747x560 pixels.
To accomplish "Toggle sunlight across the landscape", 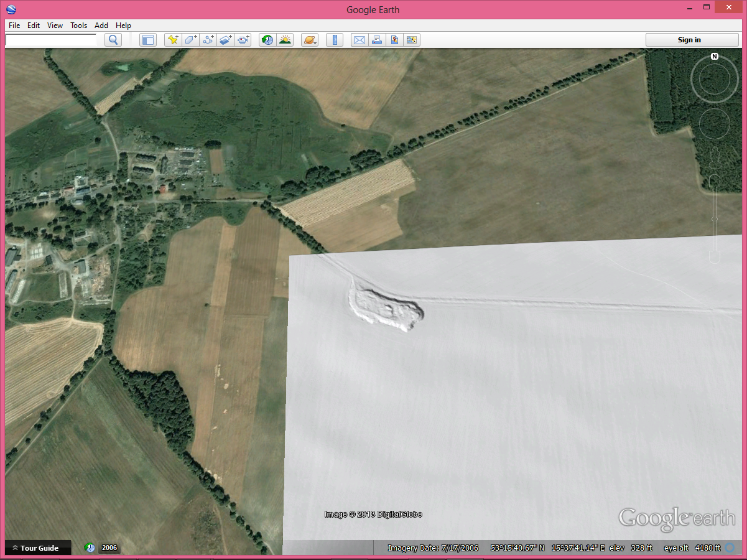I will pyautogui.click(x=285, y=40).
